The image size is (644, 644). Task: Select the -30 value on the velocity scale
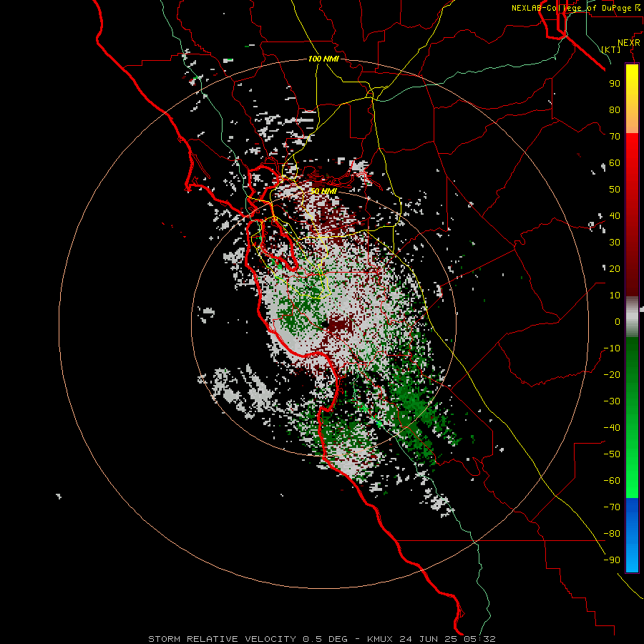pos(612,401)
